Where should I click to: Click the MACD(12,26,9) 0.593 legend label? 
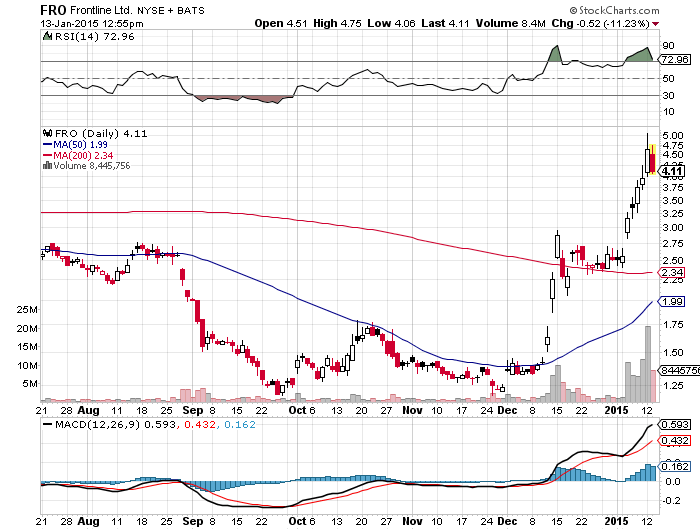[115, 425]
